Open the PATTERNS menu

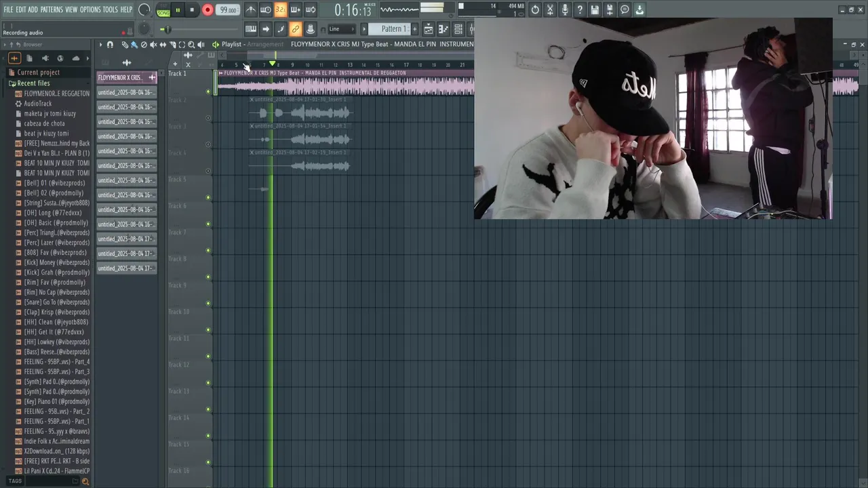[52, 9]
